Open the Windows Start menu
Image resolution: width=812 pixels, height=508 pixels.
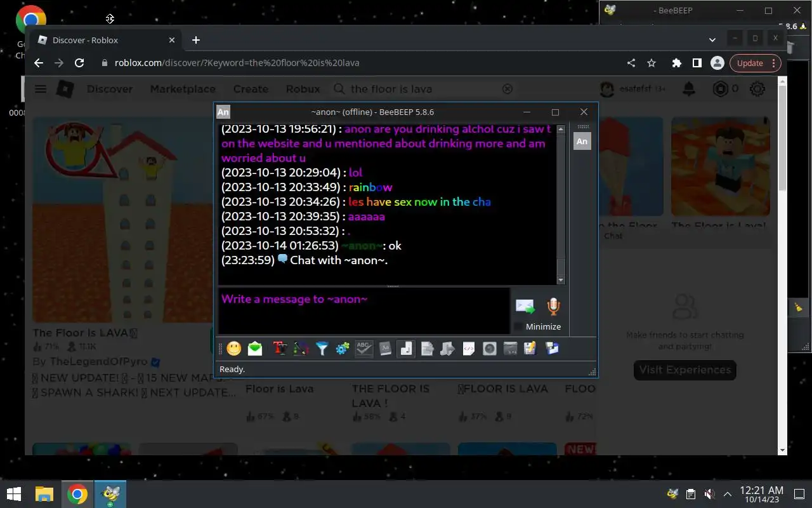pyautogui.click(x=14, y=494)
